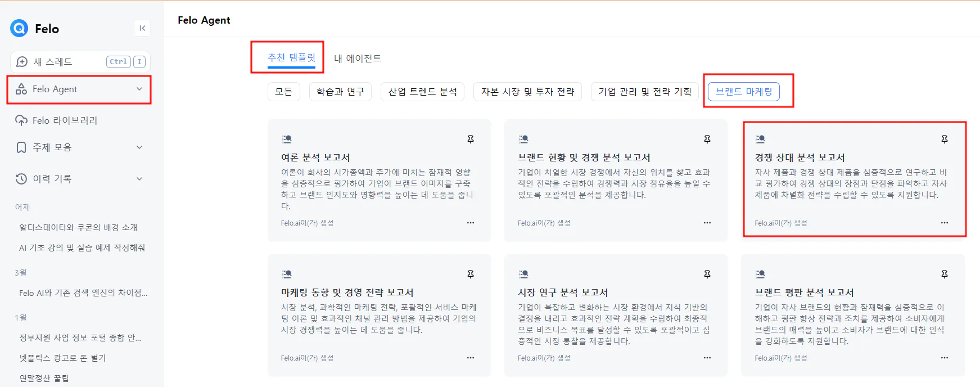
Task: Select the 브랜드 마케팅 category filter
Action: pyautogui.click(x=744, y=92)
